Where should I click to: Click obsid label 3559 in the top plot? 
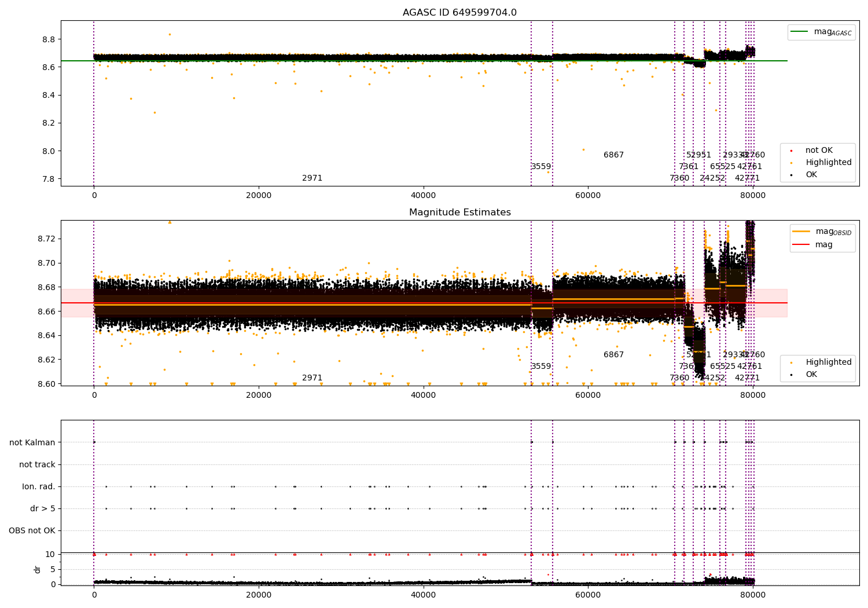[x=541, y=167]
